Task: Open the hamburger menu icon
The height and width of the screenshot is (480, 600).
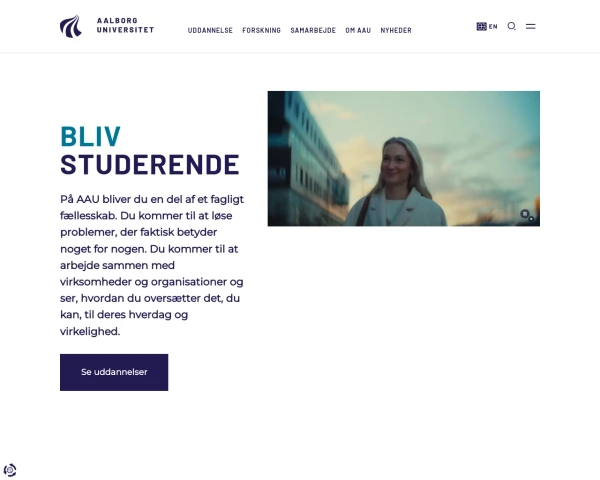Action: click(x=530, y=26)
